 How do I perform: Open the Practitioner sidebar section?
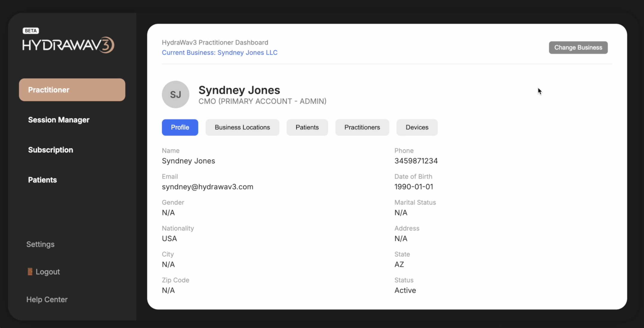(x=72, y=90)
